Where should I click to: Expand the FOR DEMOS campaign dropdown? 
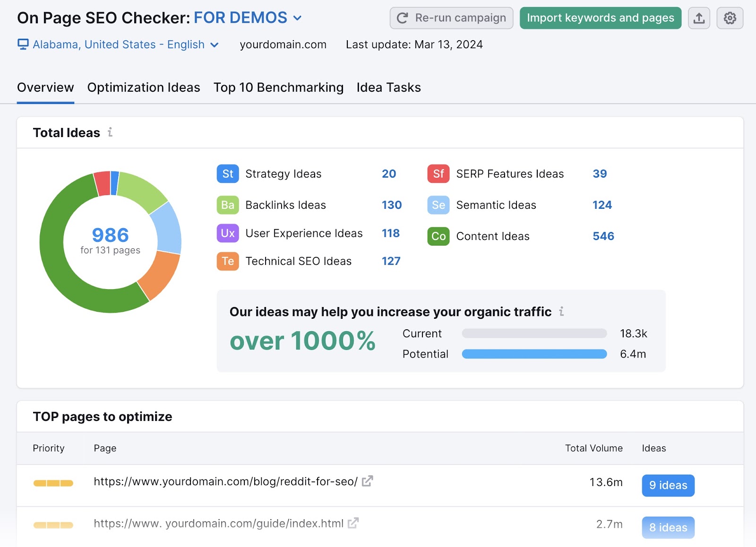(297, 18)
